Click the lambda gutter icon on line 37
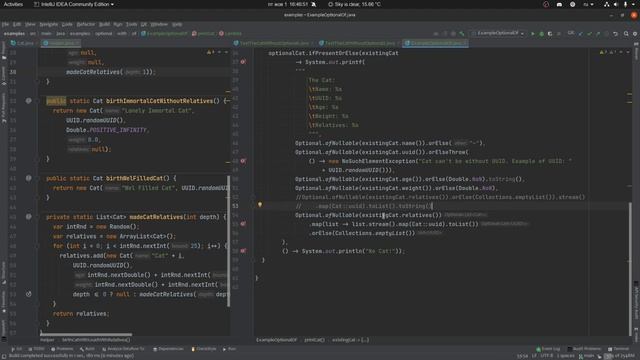640x360 pixels. pos(243,62)
